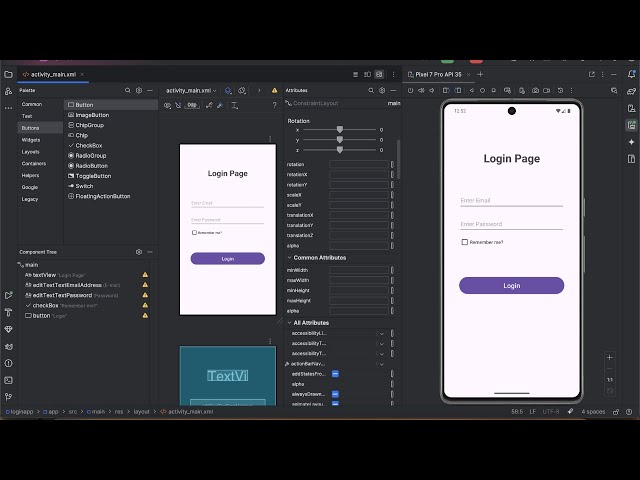Collapse Common Attributes section
The width and height of the screenshot is (640, 480).
(x=289, y=258)
